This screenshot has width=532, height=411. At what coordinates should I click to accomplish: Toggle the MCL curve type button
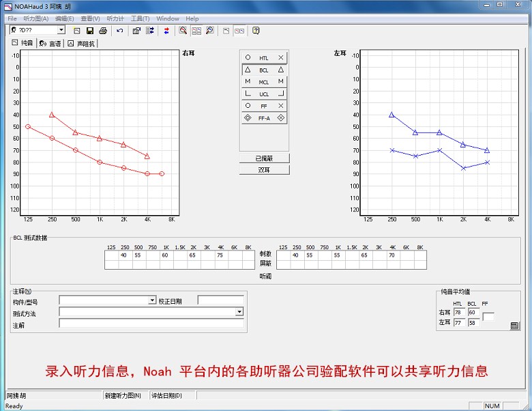pos(264,82)
